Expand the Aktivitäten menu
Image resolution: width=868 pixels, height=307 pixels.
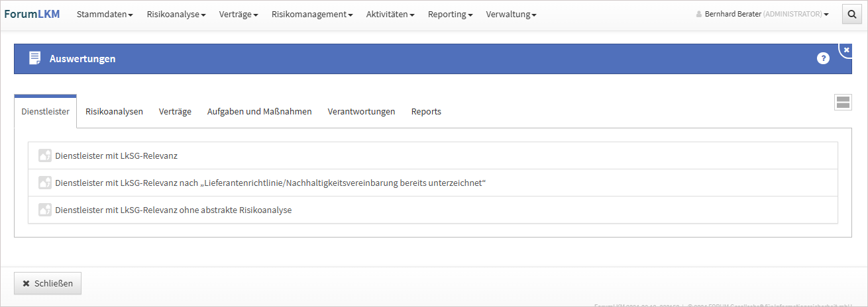[x=390, y=14]
